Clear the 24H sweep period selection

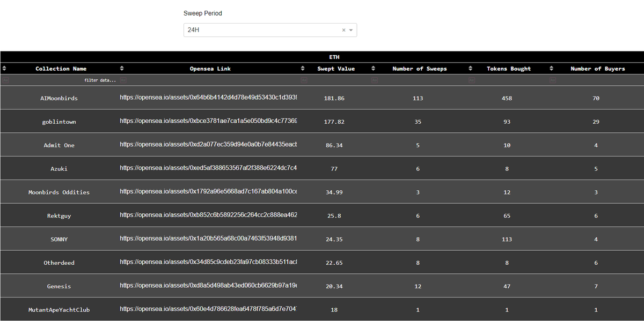344,30
